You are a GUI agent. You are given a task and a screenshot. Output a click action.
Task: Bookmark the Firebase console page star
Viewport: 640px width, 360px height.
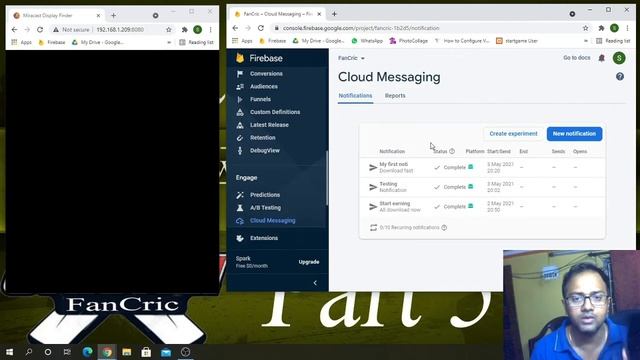585,28
